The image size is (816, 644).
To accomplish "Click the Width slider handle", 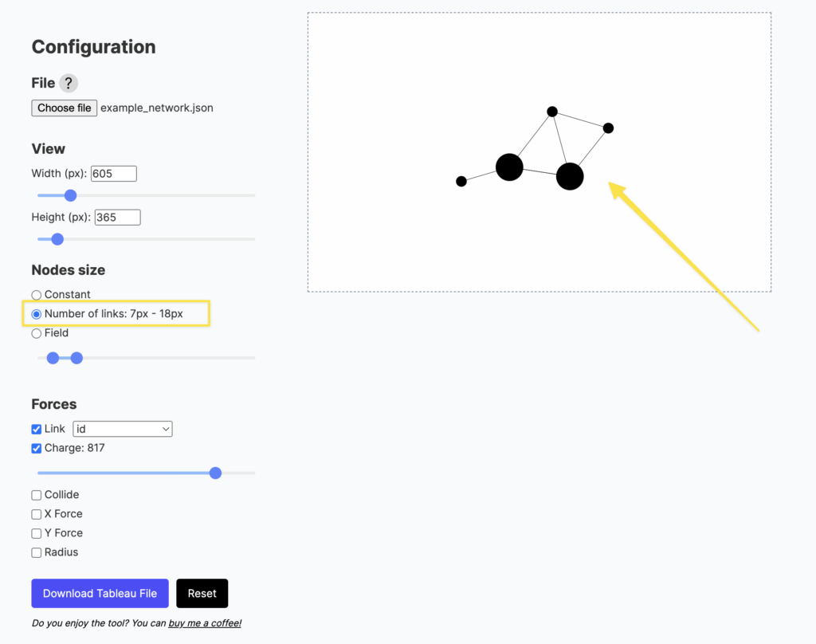I will pos(70,195).
